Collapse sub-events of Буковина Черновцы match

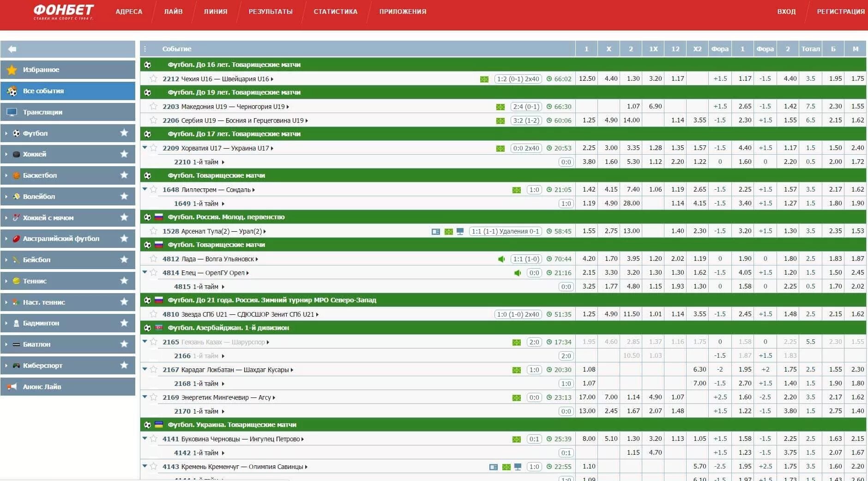145,439
